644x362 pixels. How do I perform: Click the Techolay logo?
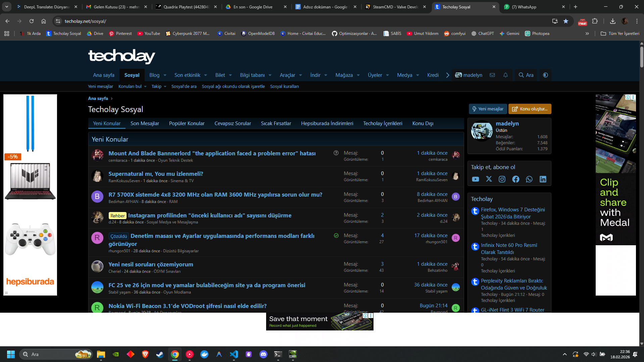[121, 56]
